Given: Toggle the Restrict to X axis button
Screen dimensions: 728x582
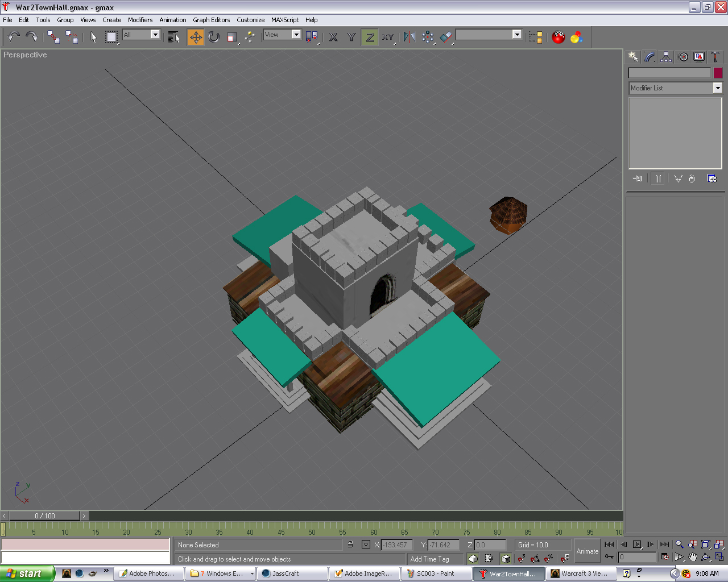Looking at the screenshot, I should point(333,37).
